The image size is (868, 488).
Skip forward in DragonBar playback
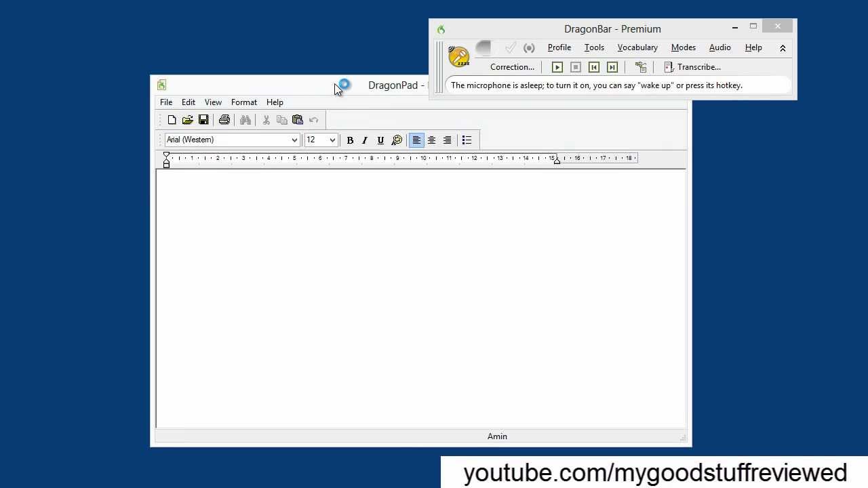[612, 67]
